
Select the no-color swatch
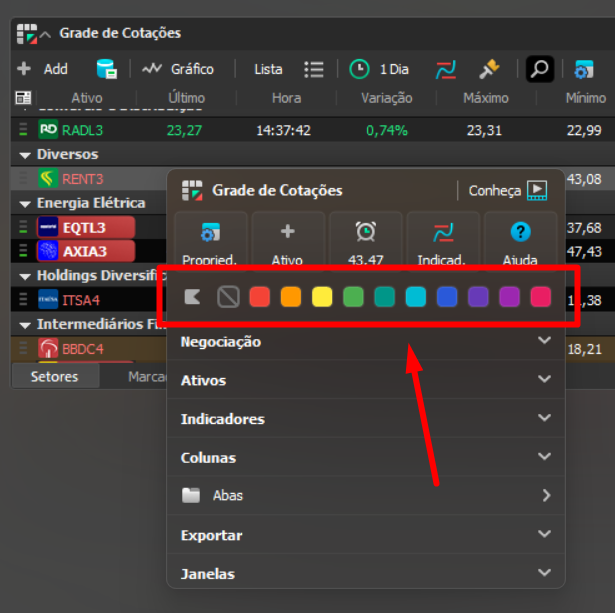coord(228,296)
